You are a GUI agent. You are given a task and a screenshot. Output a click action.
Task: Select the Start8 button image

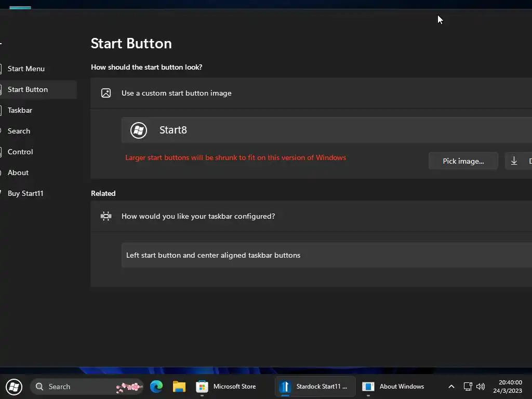326,130
